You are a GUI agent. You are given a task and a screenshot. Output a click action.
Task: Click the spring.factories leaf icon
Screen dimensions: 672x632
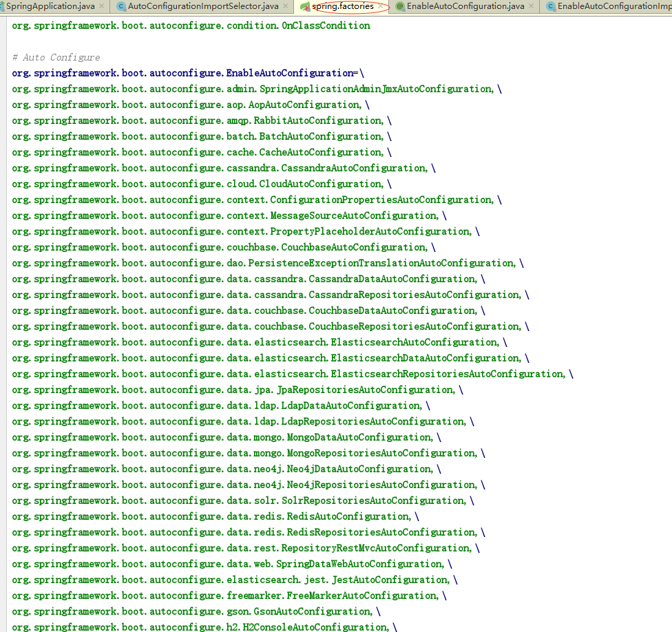304,6
